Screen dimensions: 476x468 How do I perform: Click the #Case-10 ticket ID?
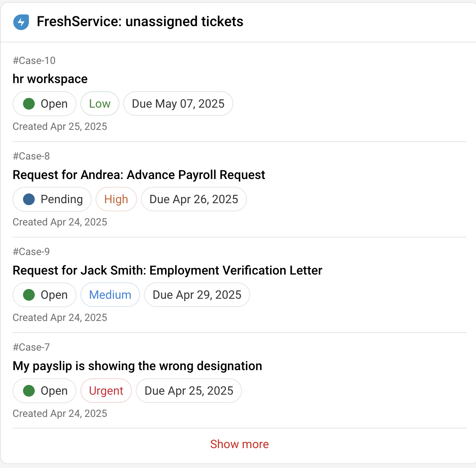point(34,60)
